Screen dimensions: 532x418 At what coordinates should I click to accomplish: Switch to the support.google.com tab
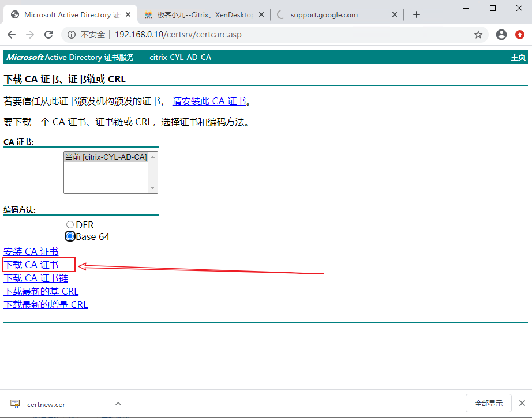click(332, 14)
